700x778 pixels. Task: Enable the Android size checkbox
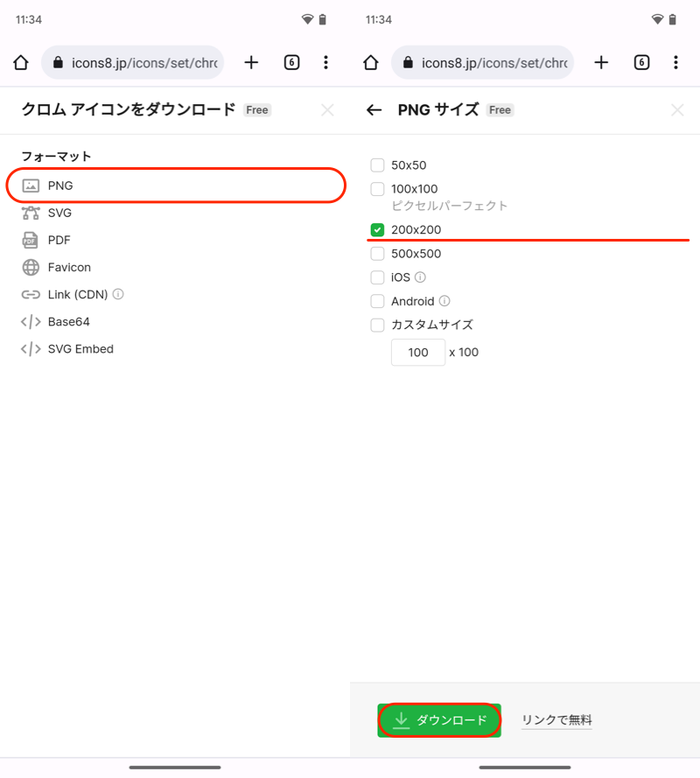tap(377, 301)
